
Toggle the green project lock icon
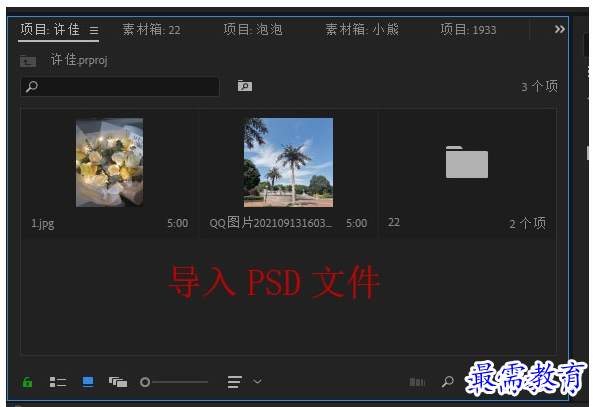27,382
